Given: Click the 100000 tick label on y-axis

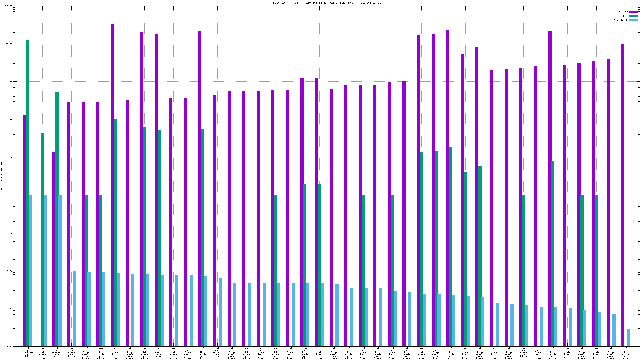Looking at the screenshot, I should pyautogui.click(x=8, y=6).
